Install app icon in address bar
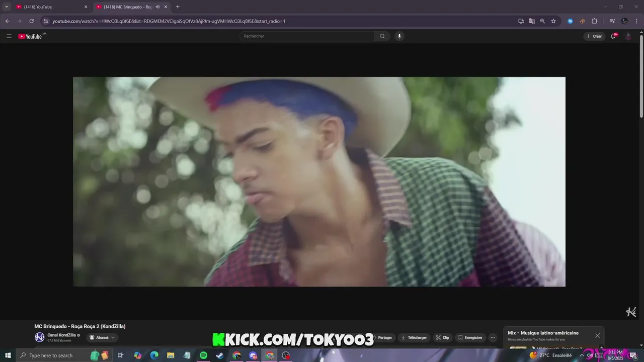The image size is (644, 362). [521, 21]
